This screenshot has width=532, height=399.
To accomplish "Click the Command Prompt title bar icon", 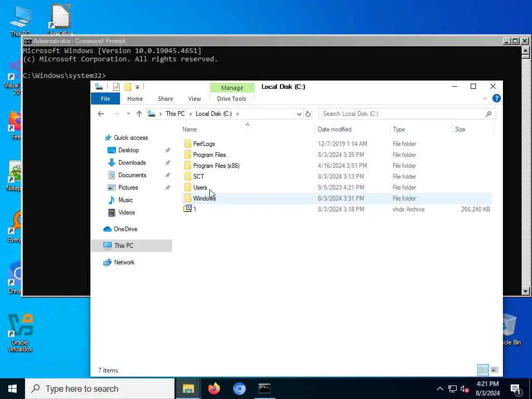I will pos(28,41).
